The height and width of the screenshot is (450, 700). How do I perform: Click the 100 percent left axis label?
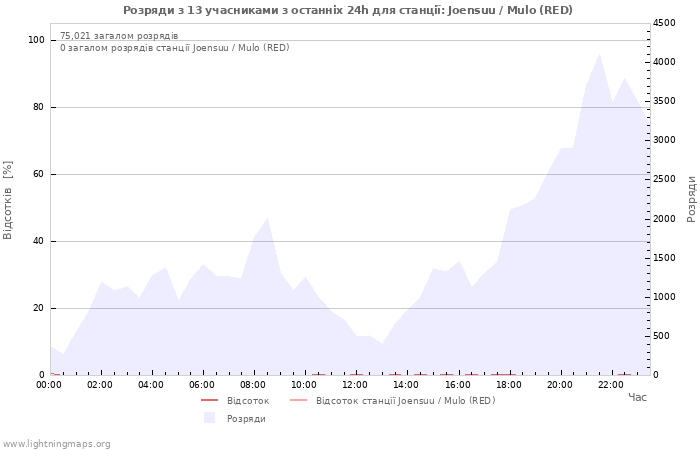[x=37, y=40]
